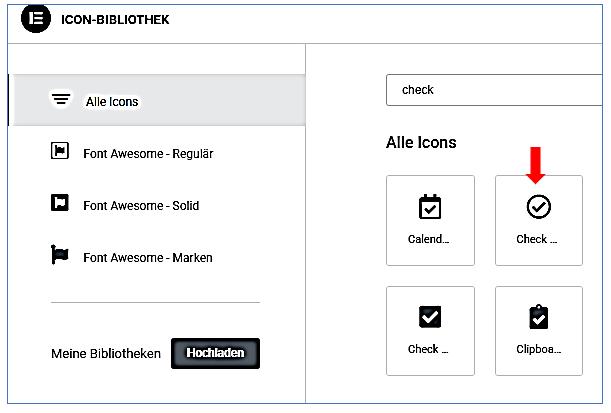Click the Elementor logo icon
The width and height of the screenshot is (611, 413).
36,20
